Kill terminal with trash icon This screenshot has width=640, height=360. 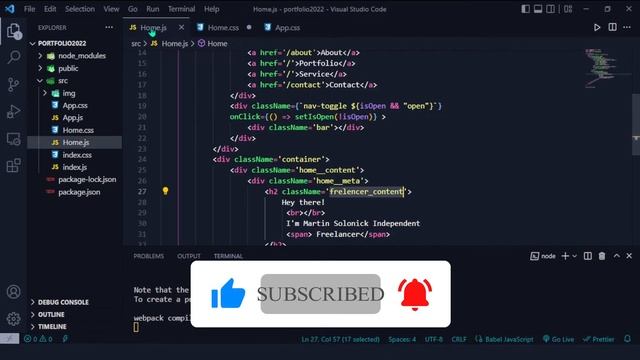(x=602, y=256)
